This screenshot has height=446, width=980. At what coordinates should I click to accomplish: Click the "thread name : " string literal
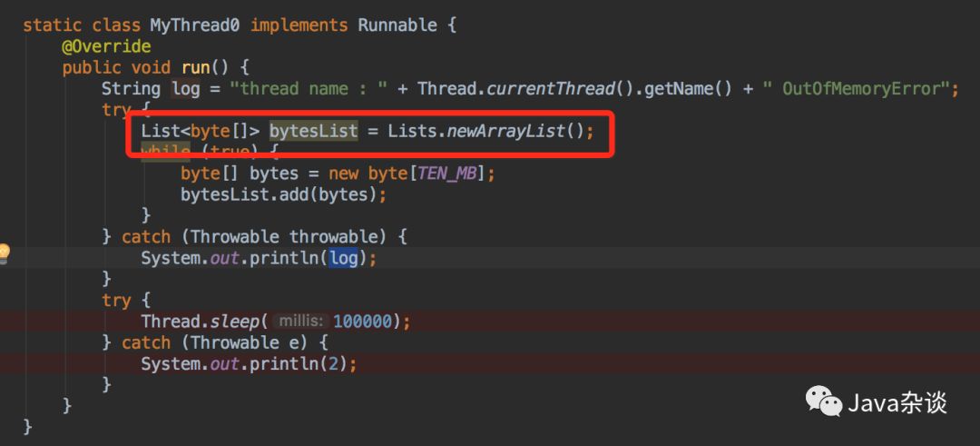point(309,89)
